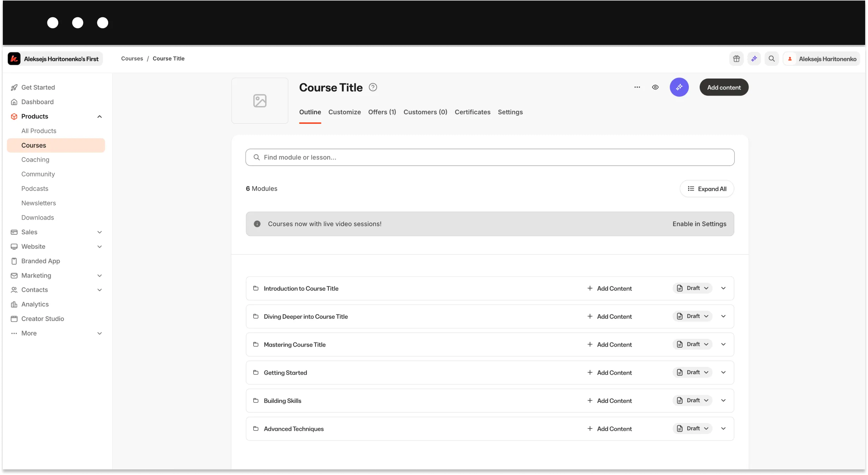868x475 pixels.
Task: Open the gift icon in top bar
Action: point(736,59)
